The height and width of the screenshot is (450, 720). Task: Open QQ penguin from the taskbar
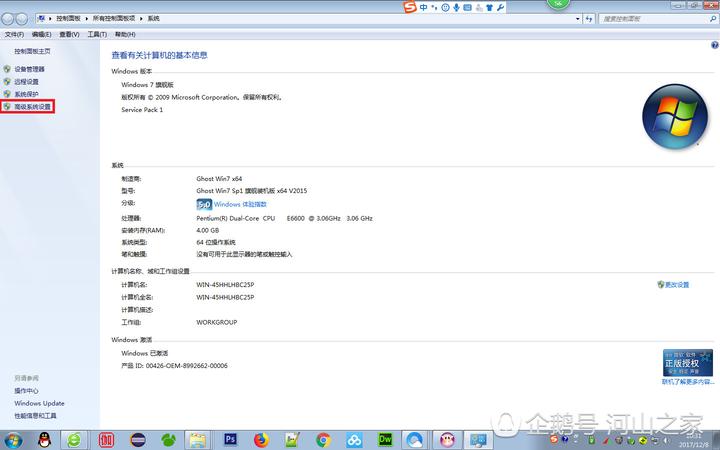pyautogui.click(x=45, y=440)
